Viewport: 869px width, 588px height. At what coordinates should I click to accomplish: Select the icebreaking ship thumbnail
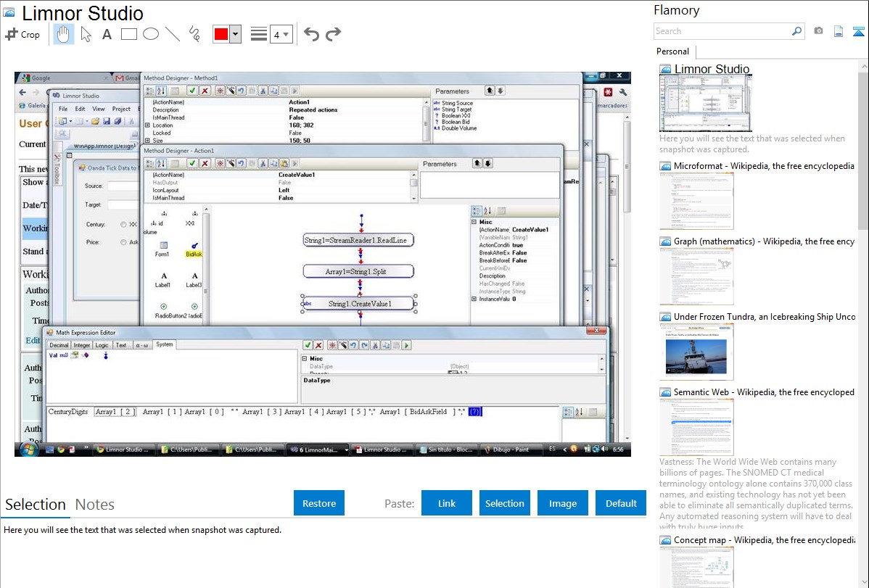click(696, 352)
